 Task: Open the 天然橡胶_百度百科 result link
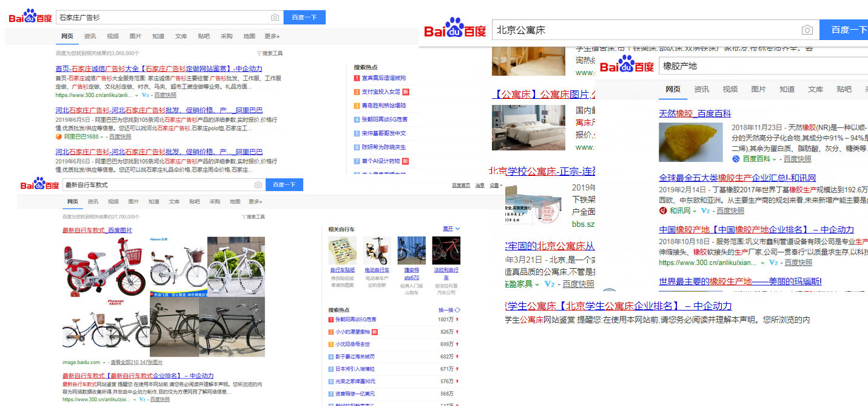[x=695, y=113]
